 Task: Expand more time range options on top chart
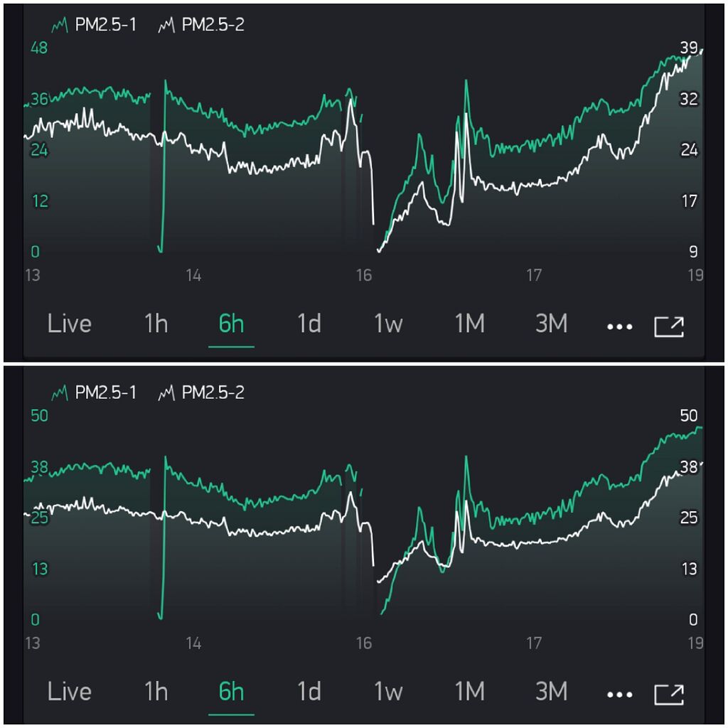coord(619,324)
